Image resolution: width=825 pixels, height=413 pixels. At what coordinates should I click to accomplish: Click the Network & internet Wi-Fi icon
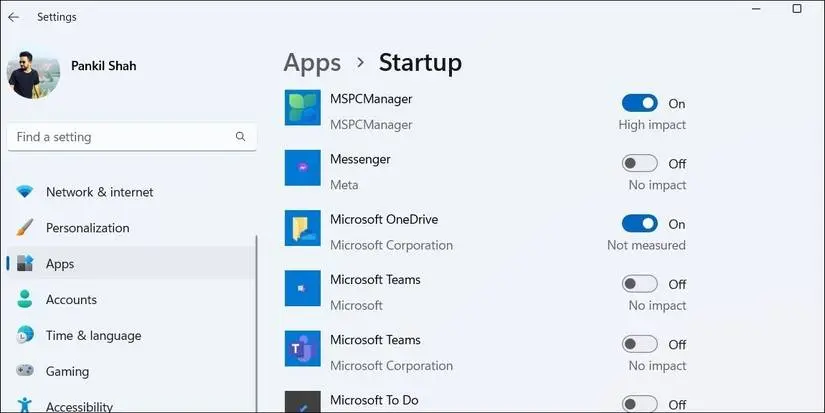[x=25, y=192]
